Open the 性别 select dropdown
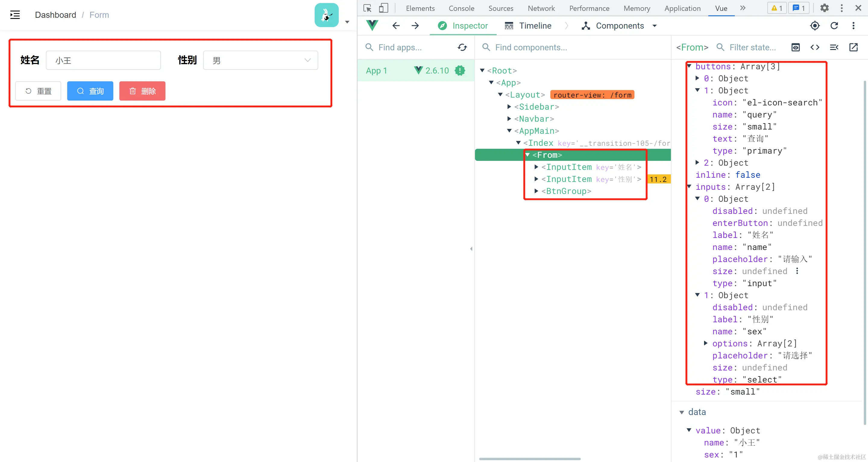Screen dimensions: 868x462 click(x=260, y=60)
